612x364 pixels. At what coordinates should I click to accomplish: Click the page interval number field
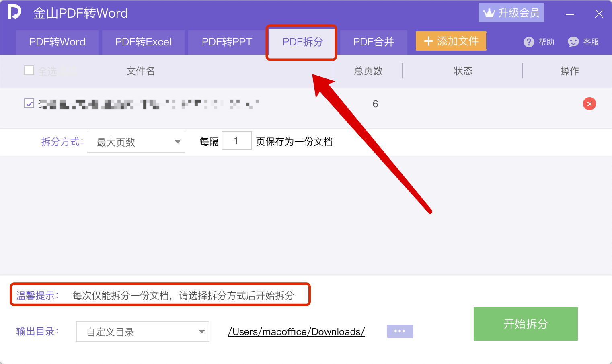pyautogui.click(x=237, y=141)
